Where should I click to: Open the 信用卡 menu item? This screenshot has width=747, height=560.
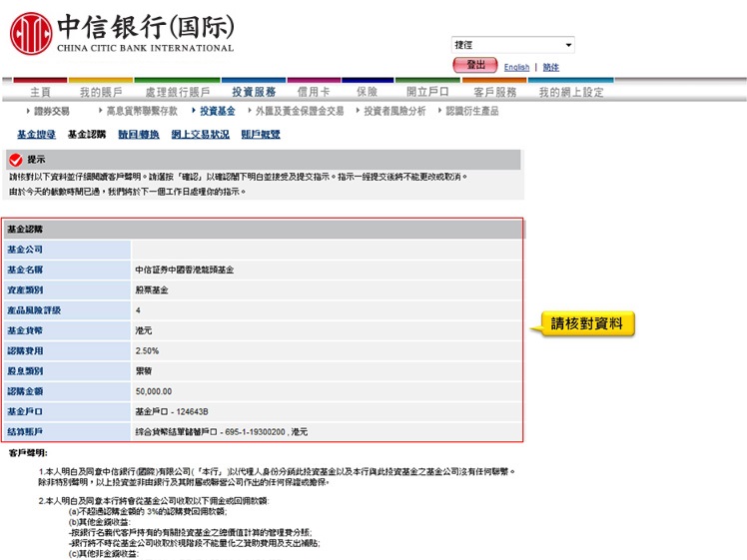click(314, 92)
